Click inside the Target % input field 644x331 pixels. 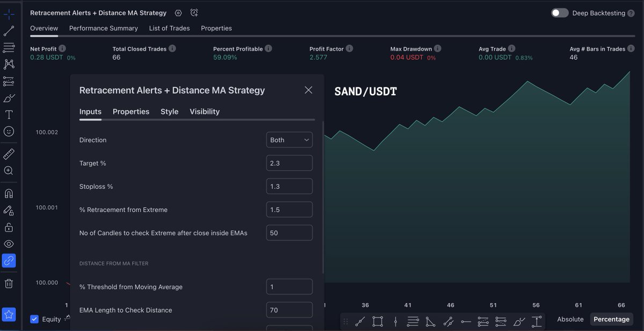(x=289, y=163)
